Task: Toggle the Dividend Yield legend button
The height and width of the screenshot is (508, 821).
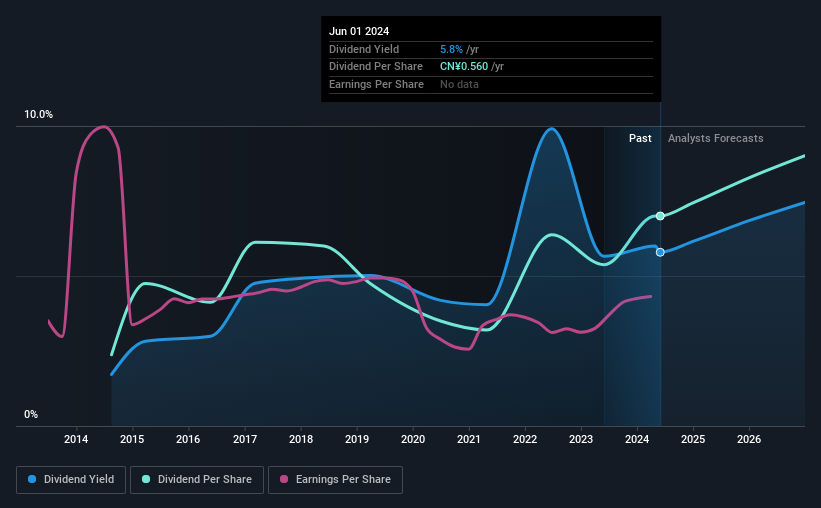Action: click(71, 480)
